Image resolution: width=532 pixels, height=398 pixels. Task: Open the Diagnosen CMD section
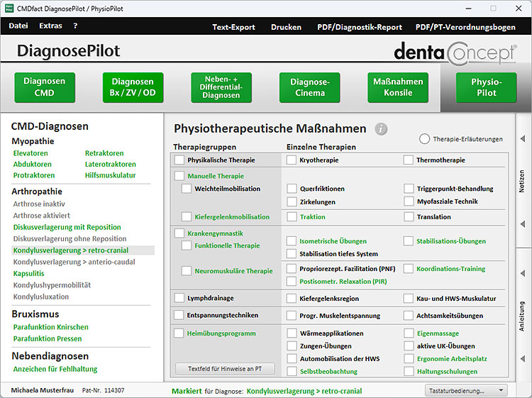pos(45,87)
